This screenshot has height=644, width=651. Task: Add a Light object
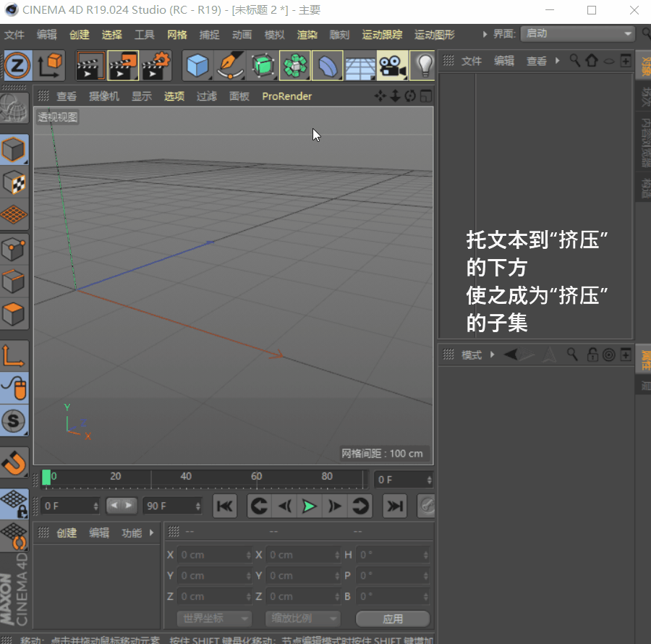pyautogui.click(x=422, y=65)
